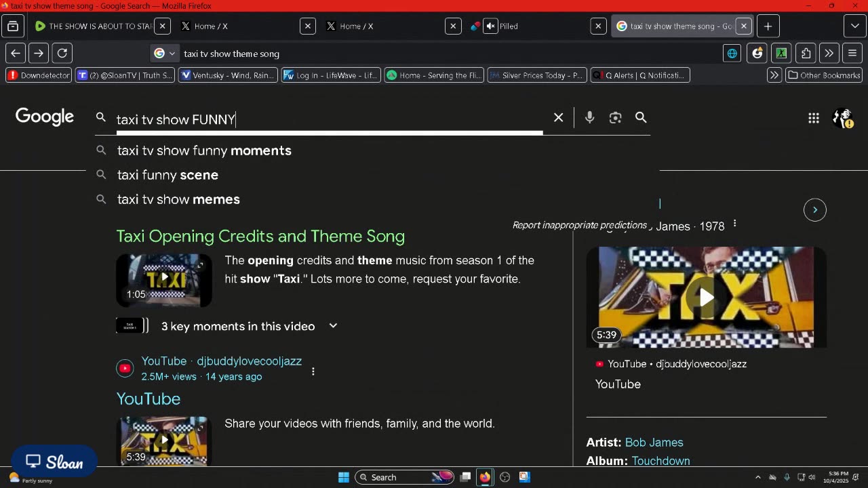Open the 'YouTube' result title link
Screen dimensions: 868x488
149,399
